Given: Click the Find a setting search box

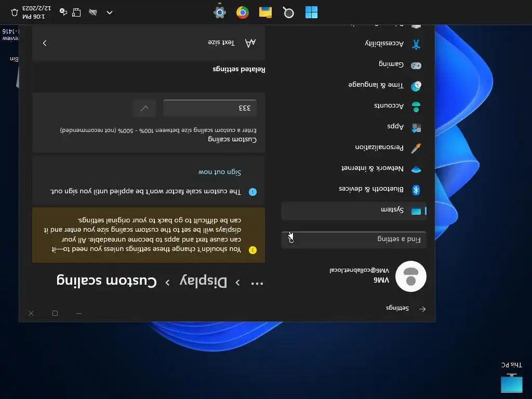Looking at the screenshot, I should [x=354, y=240].
